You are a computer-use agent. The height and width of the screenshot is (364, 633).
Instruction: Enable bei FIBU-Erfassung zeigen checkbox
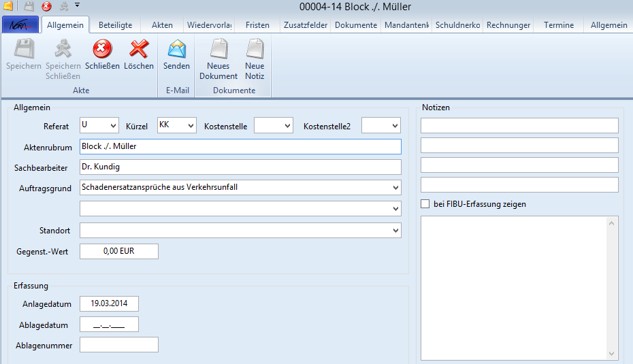(x=425, y=204)
